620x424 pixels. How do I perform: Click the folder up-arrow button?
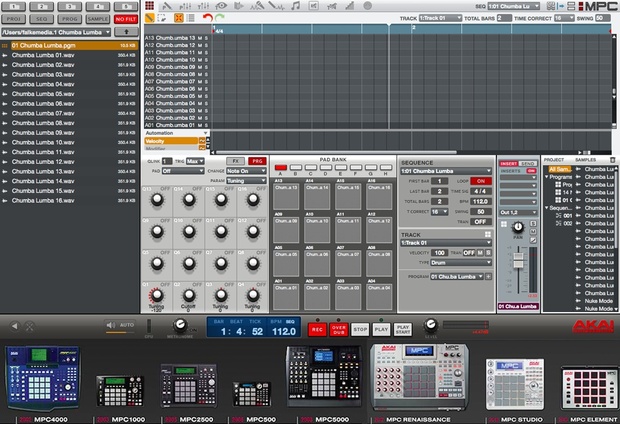pyautogui.click(x=126, y=32)
